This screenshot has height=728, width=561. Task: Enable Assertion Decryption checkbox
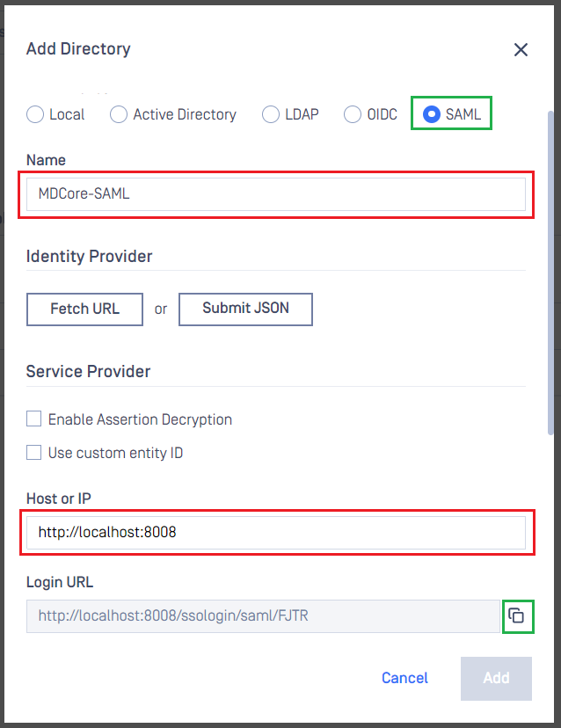(x=34, y=419)
